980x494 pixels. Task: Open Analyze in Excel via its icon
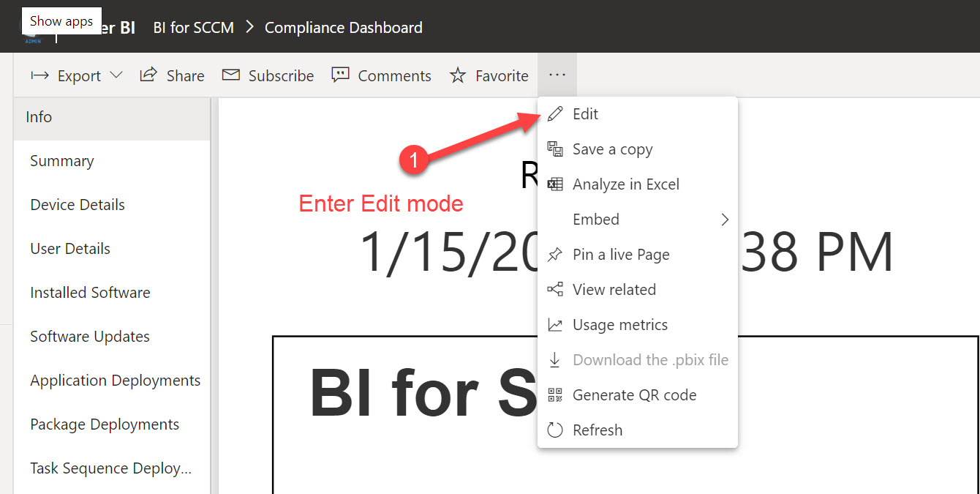coord(555,184)
